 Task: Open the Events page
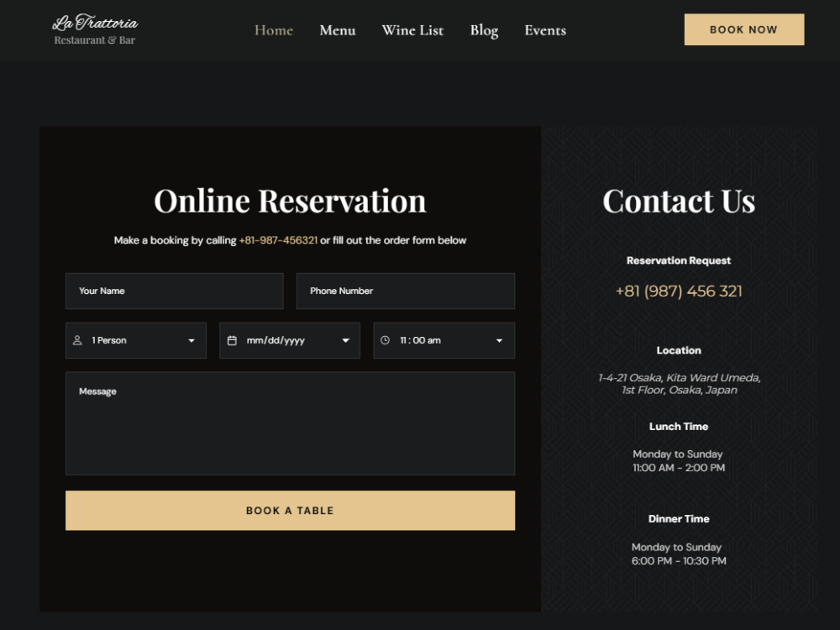point(545,30)
